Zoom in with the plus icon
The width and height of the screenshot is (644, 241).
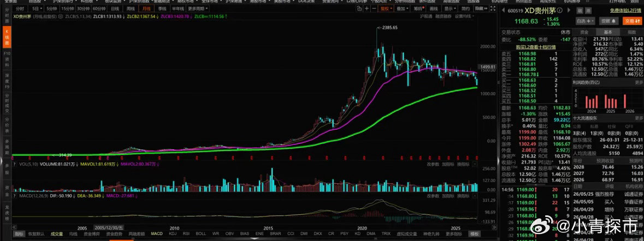(367, 9)
